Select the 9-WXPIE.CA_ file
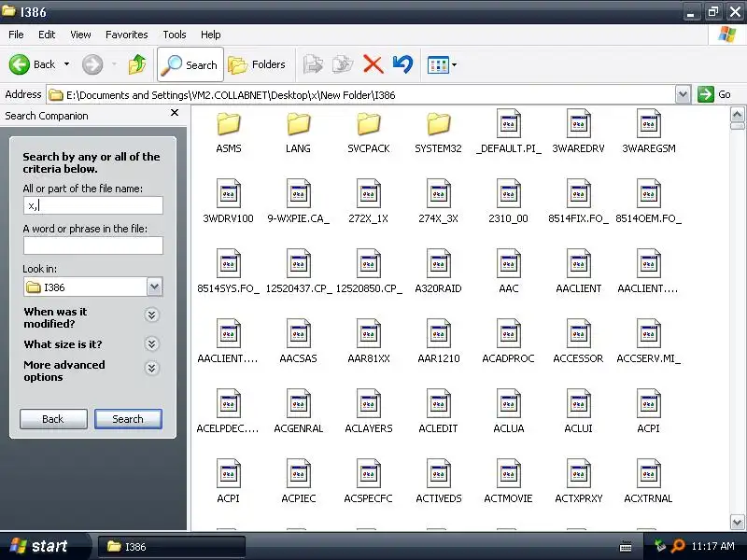Image resolution: width=747 pixels, height=560 pixels. tap(299, 193)
